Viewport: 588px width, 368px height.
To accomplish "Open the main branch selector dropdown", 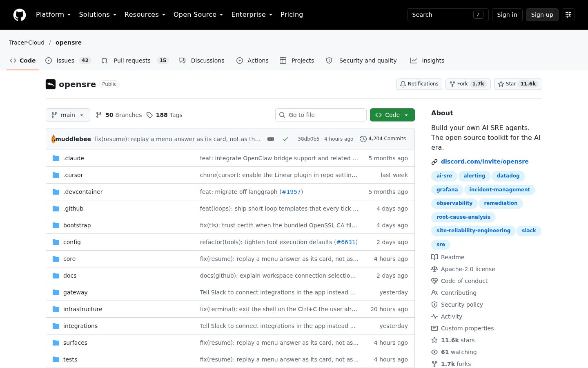I will pyautogui.click(x=68, y=115).
